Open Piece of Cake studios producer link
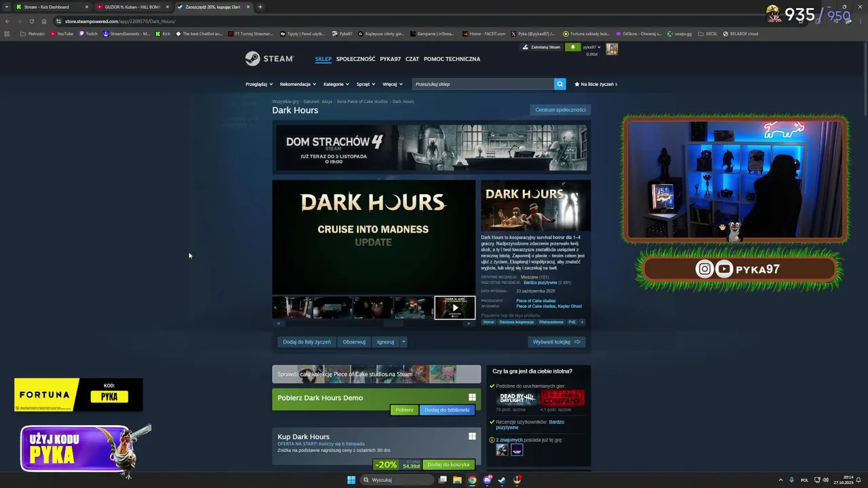This screenshot has width=868, height=488. 536,301
